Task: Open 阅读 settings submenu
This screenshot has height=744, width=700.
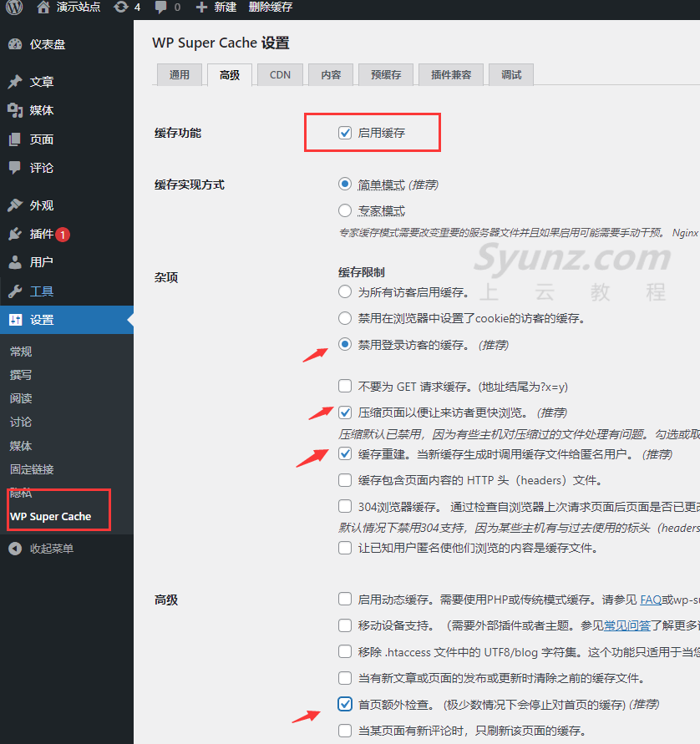Action: [x=21, y=398]
